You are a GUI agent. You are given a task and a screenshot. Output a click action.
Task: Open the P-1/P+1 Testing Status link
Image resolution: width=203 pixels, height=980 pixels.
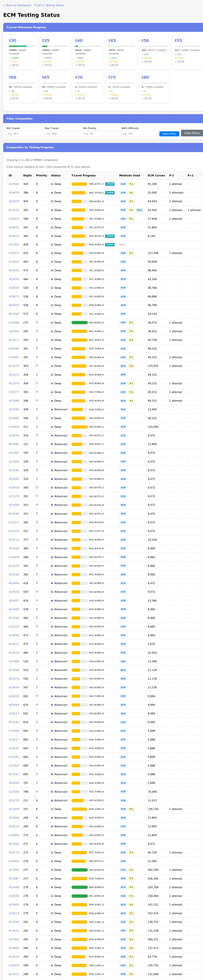(x=49, y=5)
